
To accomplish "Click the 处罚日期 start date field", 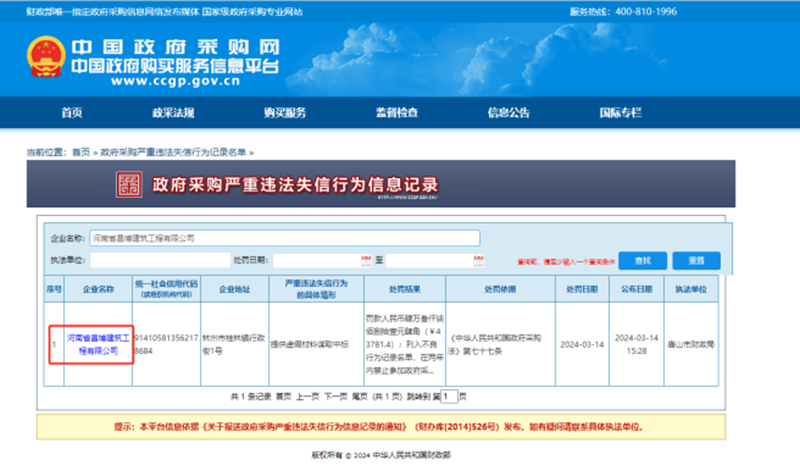I will (x=321, y=260).
